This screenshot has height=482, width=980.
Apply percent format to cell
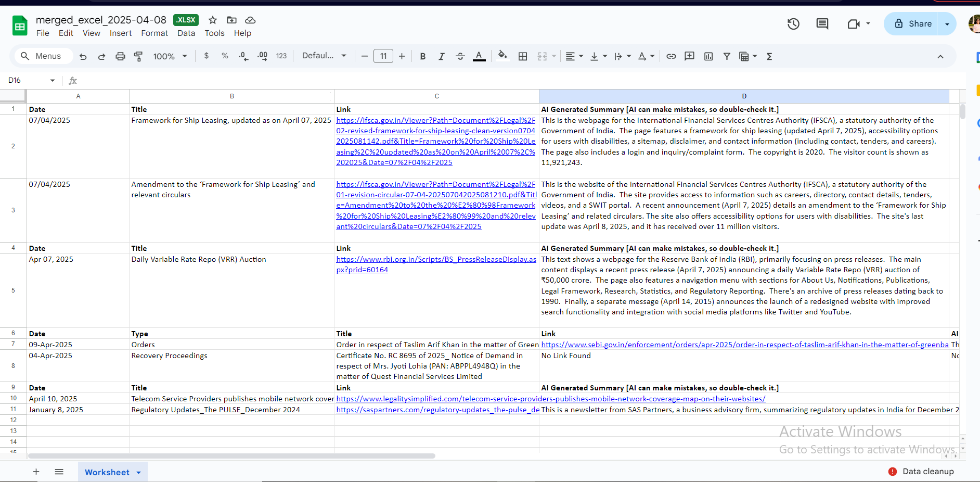coord(225,56)
